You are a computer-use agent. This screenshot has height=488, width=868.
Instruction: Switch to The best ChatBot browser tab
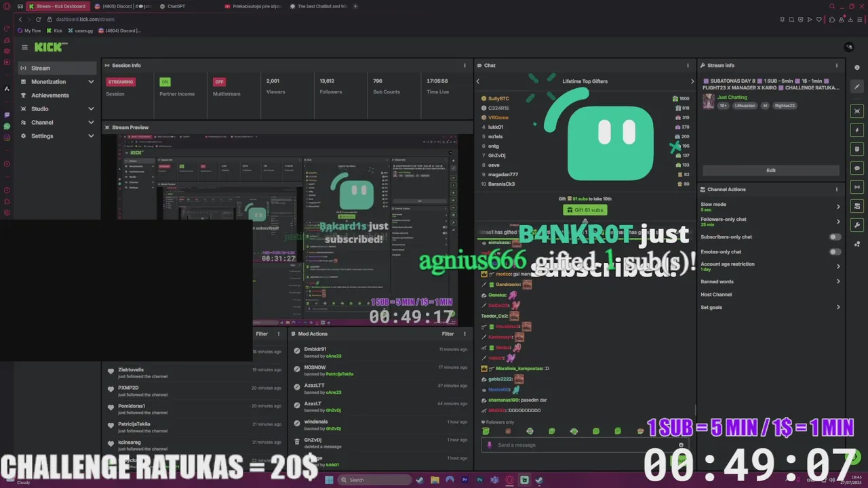click(319, 6)
